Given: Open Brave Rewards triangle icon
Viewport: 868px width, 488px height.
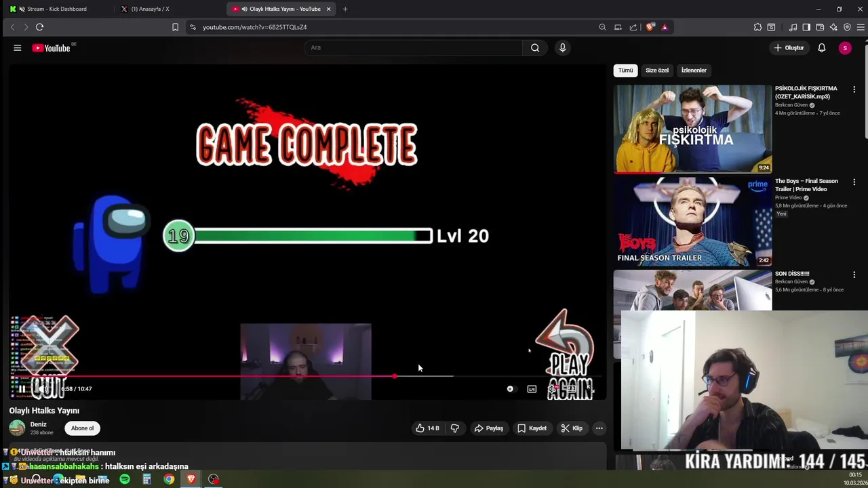Looking at the screenshot, I should [665, 27].
